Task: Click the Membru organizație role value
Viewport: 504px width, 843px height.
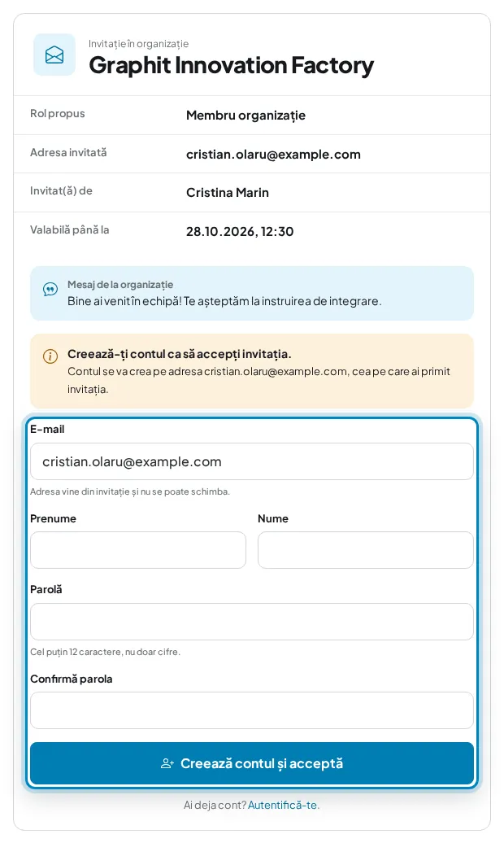Action: [245, 116]
